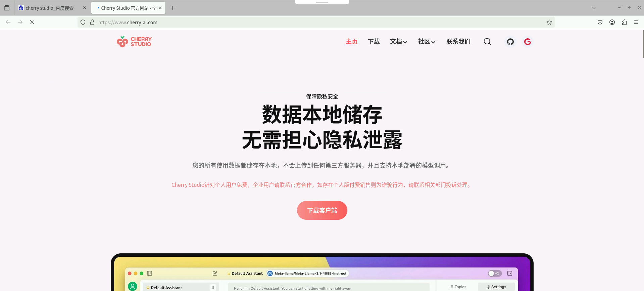Focus the address bar with cherry-ai.com URL

point(315,22)
